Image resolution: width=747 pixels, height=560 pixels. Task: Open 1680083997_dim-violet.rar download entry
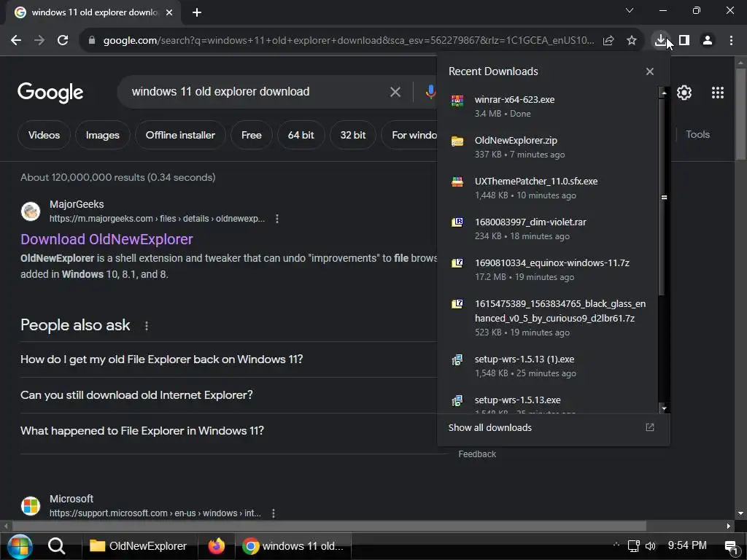point(548,229)
